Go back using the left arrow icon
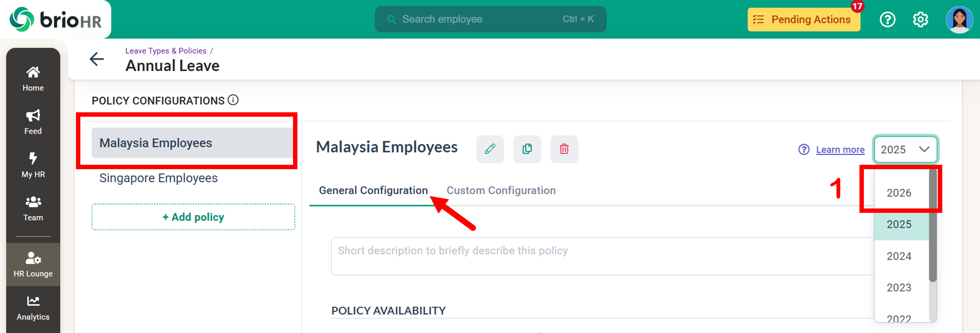This screenshot has height=333, width=980. (x=97, y=59)
